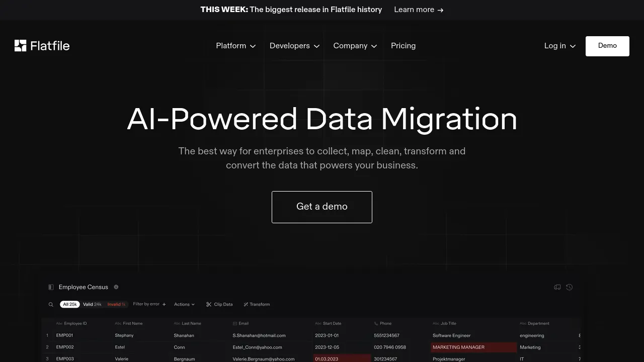Open the Actions dropdown
The width and height of the screenshot is (644, 362).
click(x=184, y=304)
